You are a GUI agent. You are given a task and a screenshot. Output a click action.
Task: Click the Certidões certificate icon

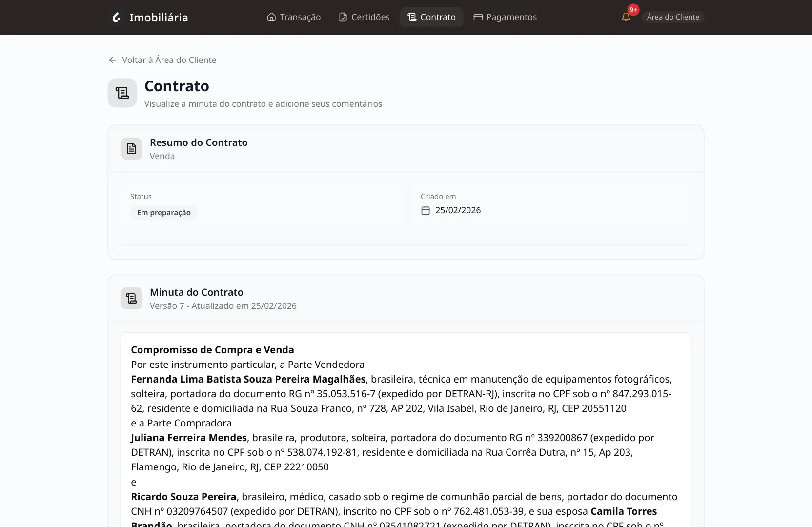coord(342,17)
